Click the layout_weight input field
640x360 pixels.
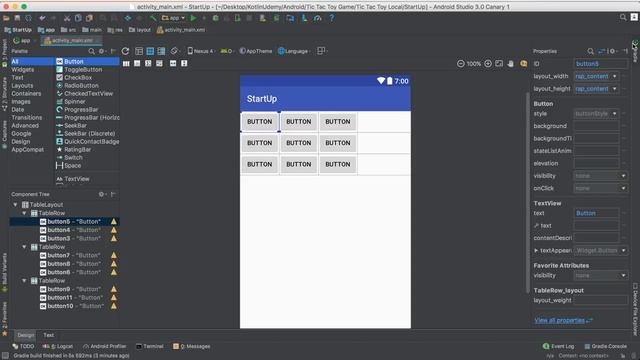tap(600, 300)
